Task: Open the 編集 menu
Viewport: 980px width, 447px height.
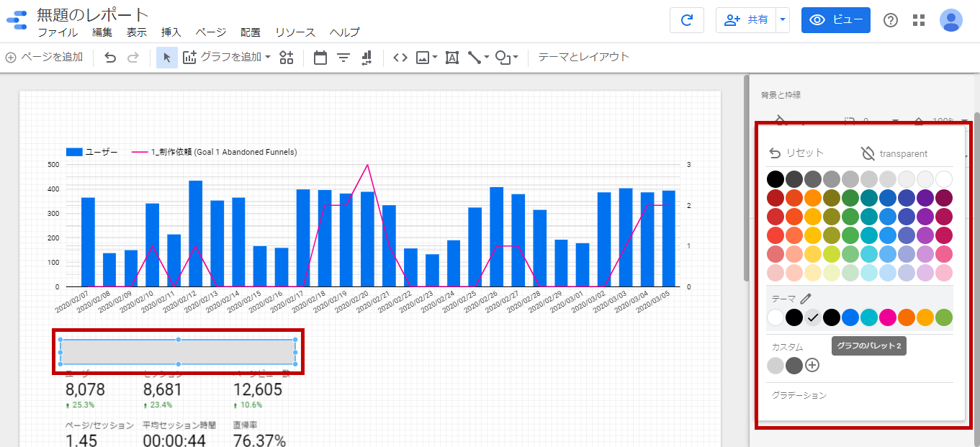Action: tap(102, 32)
